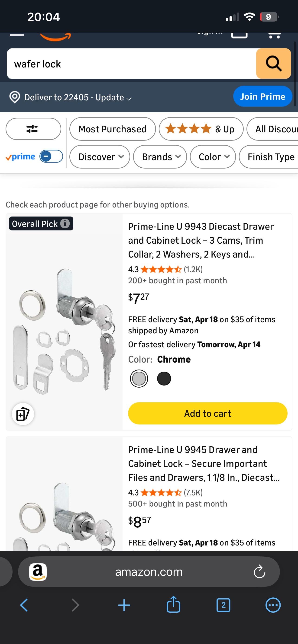The height and width of the screenshot is (644, 298).
Task: Expand the Color filter dropdown
Action: pyautogui.click(x=212, y=157)
